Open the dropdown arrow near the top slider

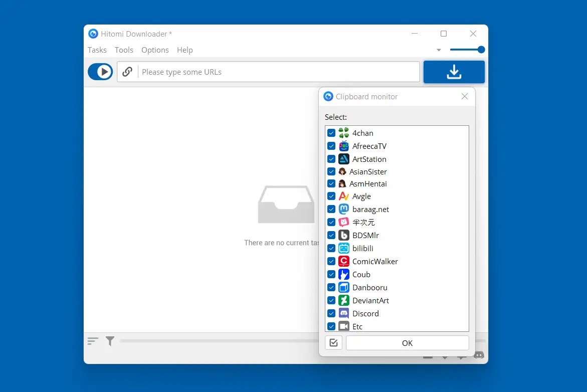tap(439, 50)
